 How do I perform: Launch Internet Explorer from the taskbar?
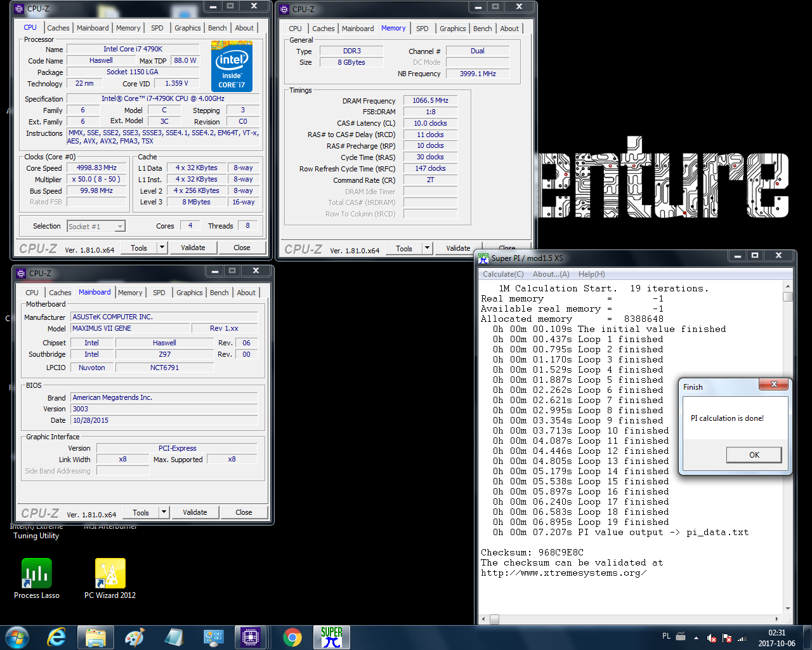pyautogui.click(x=57, y=637)
